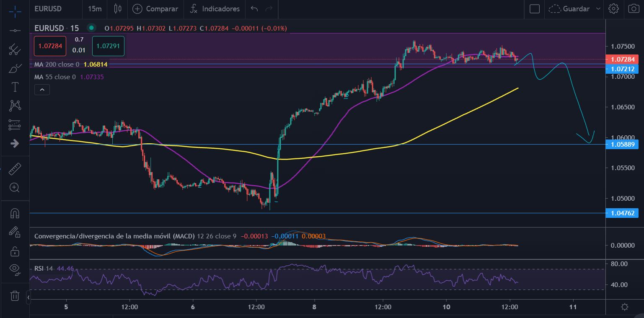The image size is (644, 318).
Task: Open the pitchfork drawing tools
Action: (x=15, y=49)
